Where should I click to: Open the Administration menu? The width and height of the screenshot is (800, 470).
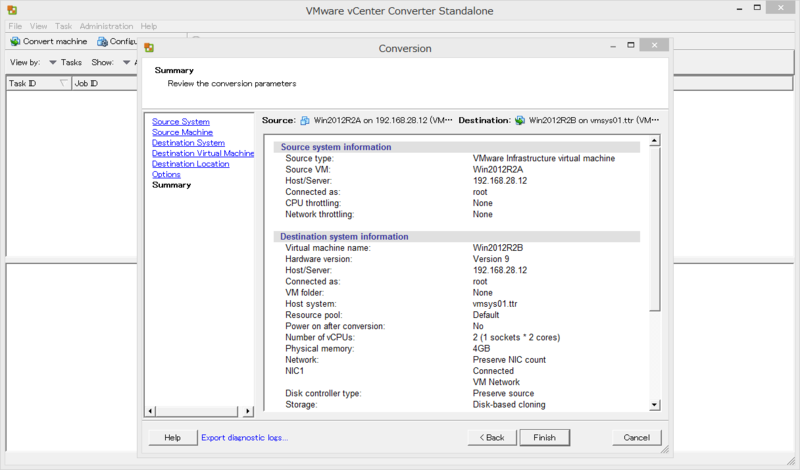[106, 26]
